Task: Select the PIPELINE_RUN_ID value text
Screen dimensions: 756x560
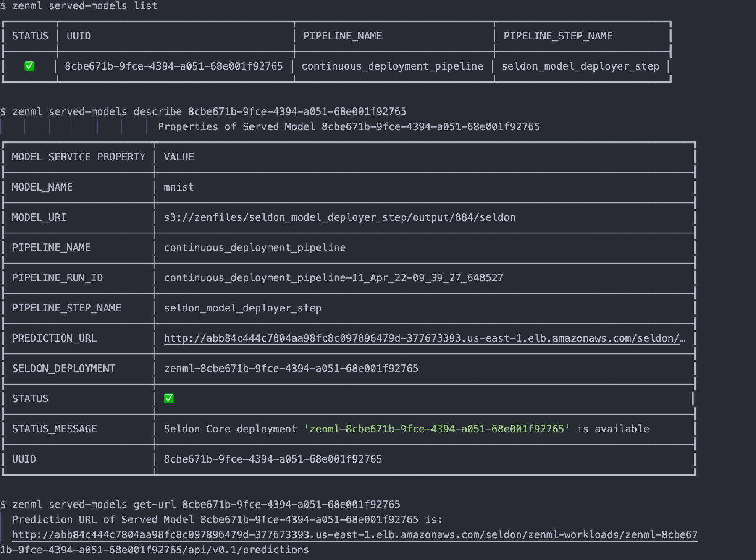Action: (334, 277)
